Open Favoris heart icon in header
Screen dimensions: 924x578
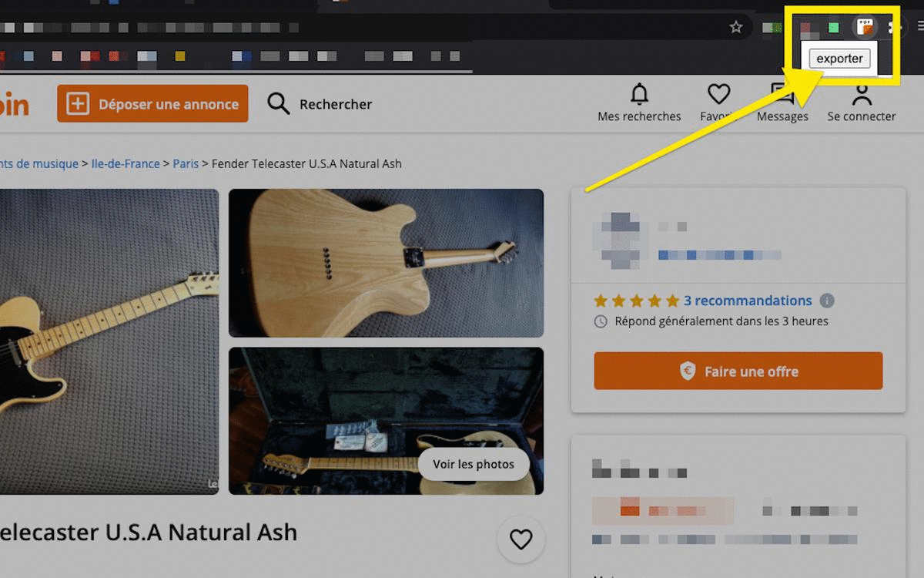click(718, 95)
